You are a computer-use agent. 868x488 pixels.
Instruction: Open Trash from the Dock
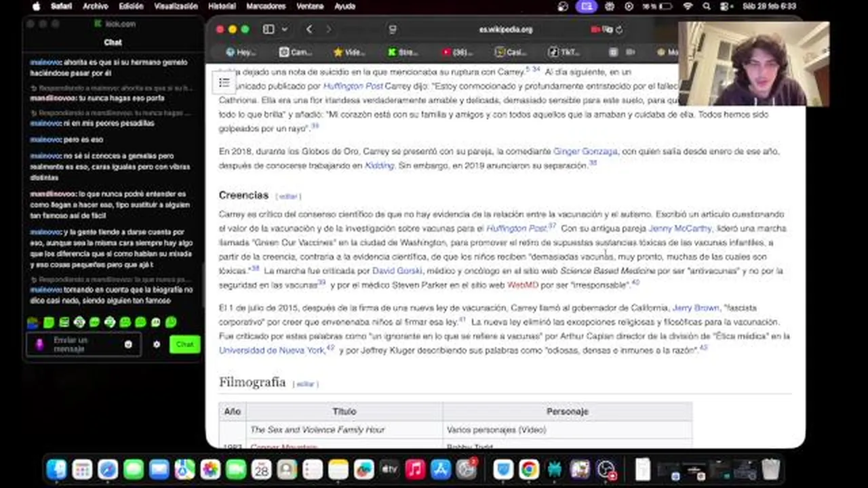(771, 469)
